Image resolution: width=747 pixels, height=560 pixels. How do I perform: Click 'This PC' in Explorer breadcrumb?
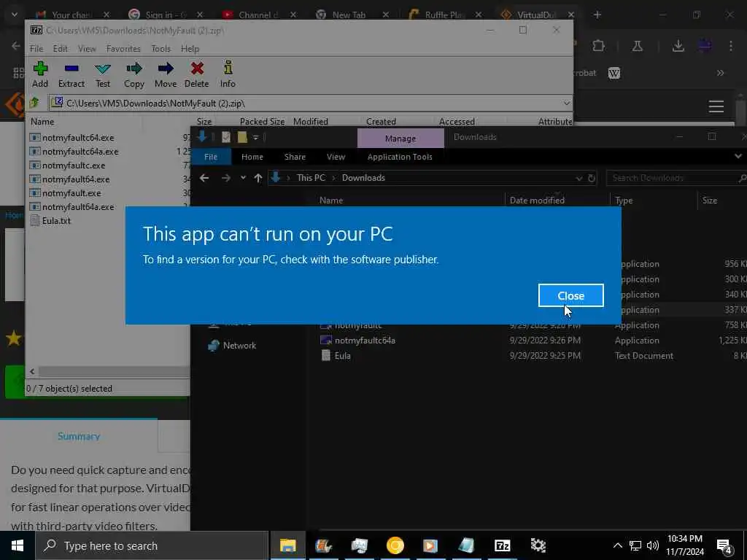[311, 178]
